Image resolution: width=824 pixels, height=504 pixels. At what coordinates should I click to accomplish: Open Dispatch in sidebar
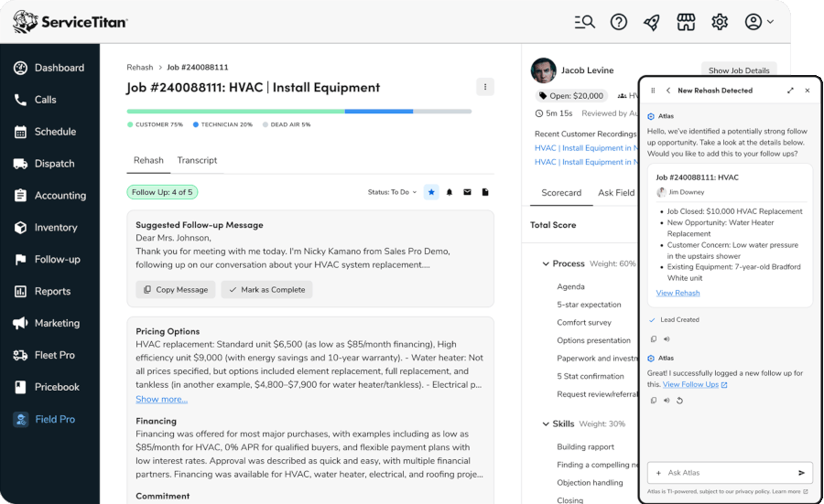pyautogui.click(x=44, y=164)
